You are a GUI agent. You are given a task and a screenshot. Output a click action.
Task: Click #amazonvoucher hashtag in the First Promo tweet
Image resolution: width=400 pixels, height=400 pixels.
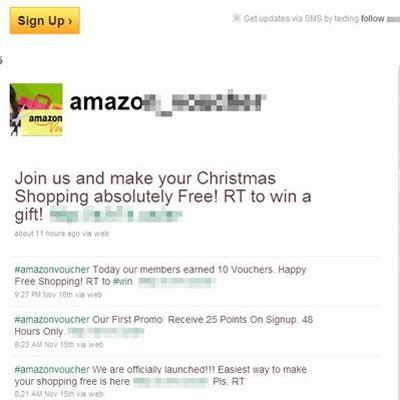point(52,319)
